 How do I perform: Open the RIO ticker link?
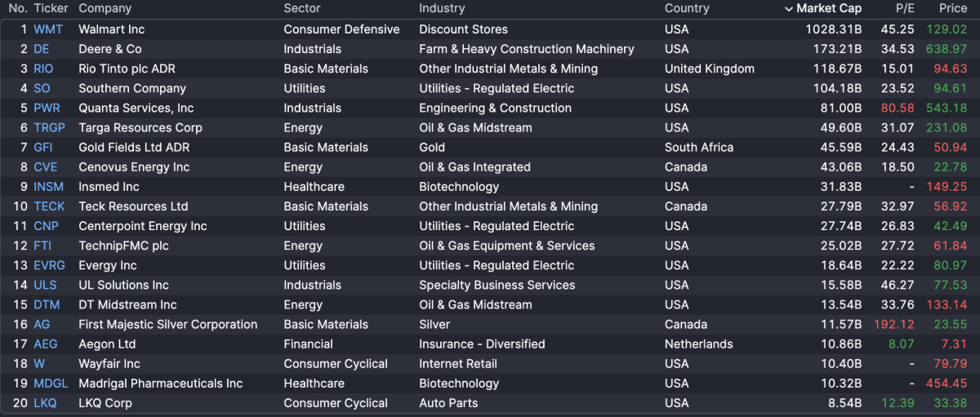(x=43, y=69)
